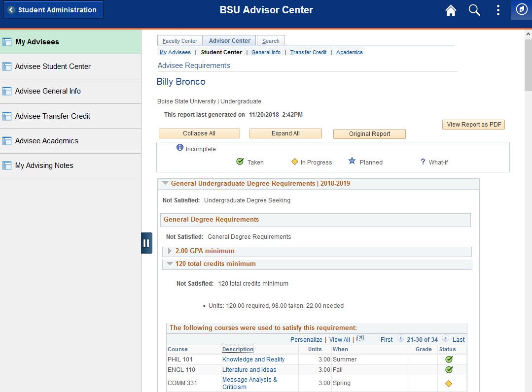Click the 21-30 of 34 row counter
The image size is (532, 392).
(422, 339)
